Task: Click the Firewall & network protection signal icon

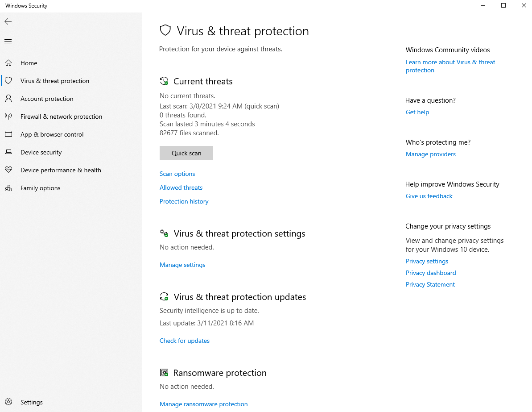Action: point(8,116)
